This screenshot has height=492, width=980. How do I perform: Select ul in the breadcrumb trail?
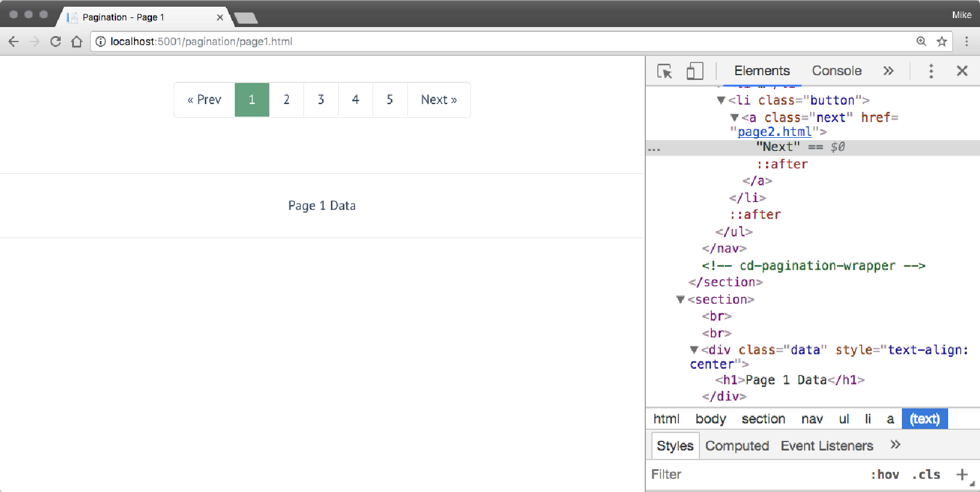(844, 419)
